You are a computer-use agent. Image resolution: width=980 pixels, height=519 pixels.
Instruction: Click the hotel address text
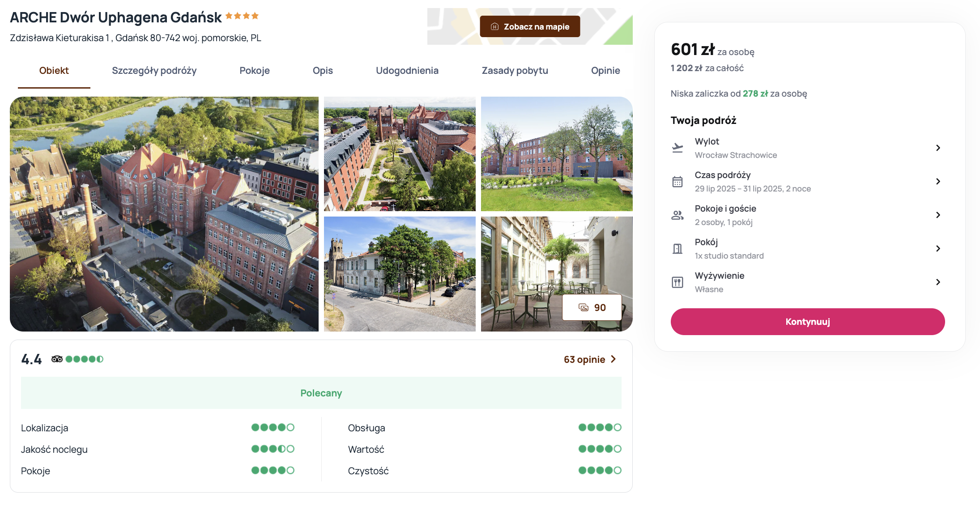pyautogui.click(x=136, y=38)
